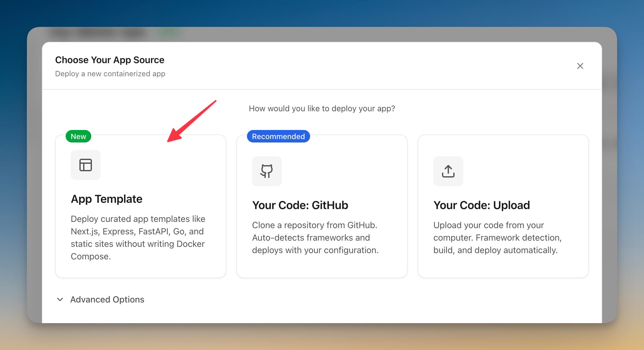644x350 pixels.
Task: Select the 'Your Code: Upload' deployment card
Action: (503, 206)
